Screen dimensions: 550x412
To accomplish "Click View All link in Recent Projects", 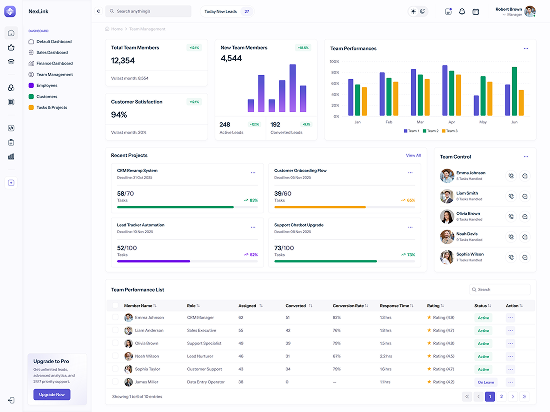I will (x=413, y=155).
